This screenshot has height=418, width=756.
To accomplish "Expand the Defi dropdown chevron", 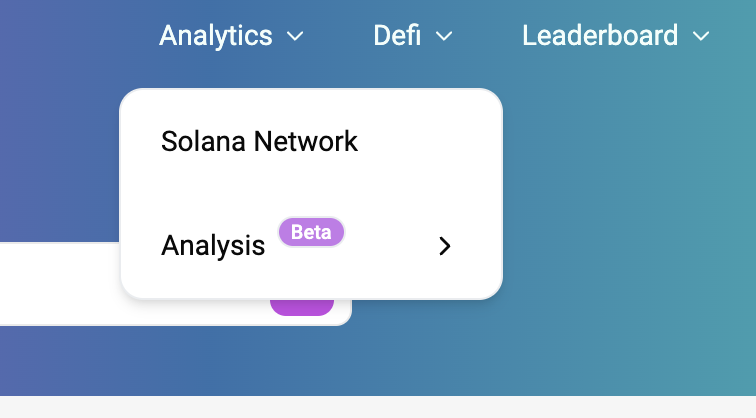I will coord(444,37).
